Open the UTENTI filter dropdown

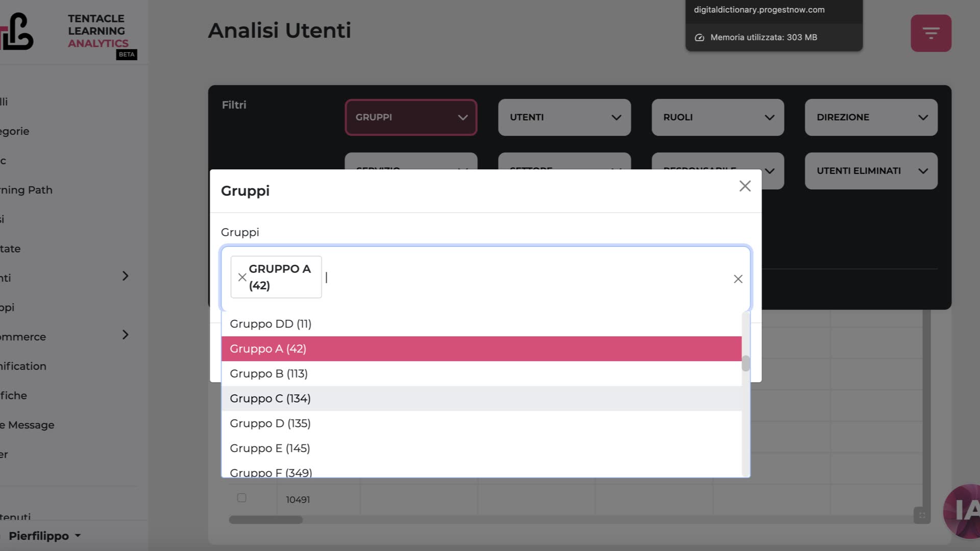pyautogui.click(x=564, y=117)
